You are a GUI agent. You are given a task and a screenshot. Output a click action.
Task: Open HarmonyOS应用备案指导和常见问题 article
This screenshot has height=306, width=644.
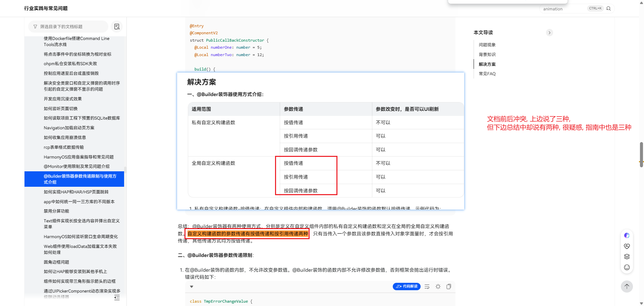pos(79,157)
